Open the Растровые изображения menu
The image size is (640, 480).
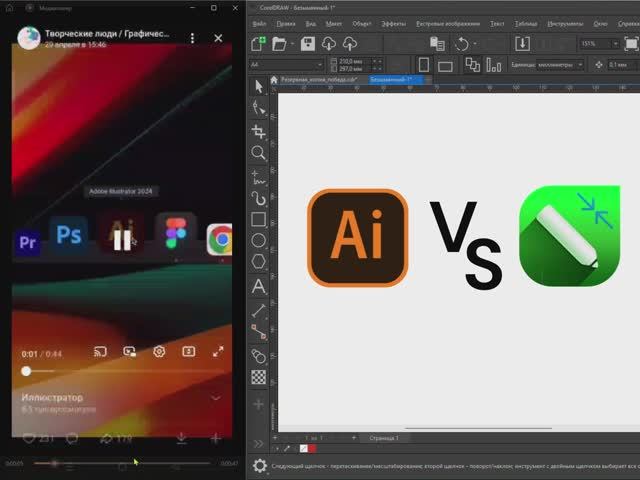[448, 24]
